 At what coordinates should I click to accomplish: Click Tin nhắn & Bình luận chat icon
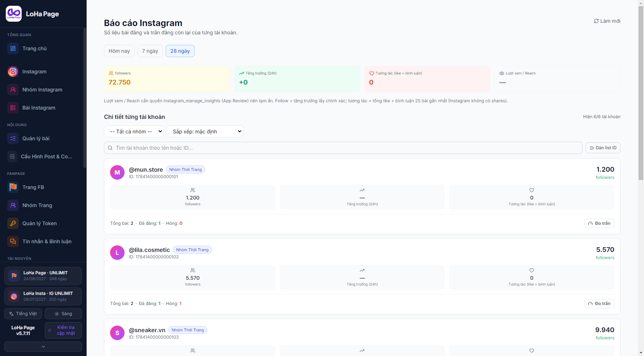coord(13,241)
